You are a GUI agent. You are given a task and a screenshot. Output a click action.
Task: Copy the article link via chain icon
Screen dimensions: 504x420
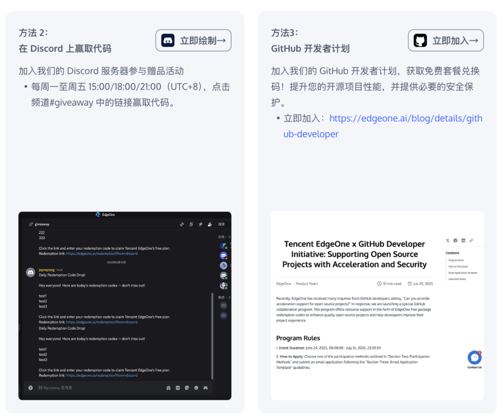click(471, 241)
